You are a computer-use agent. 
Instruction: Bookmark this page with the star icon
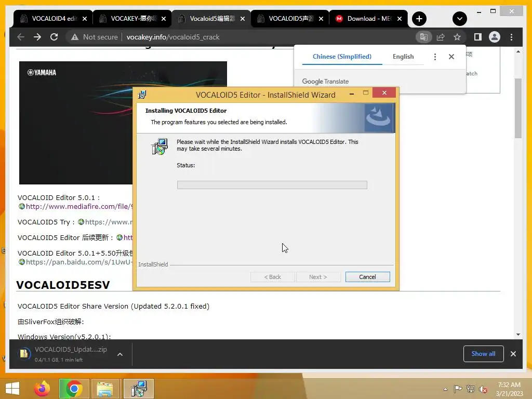point(457,37)
